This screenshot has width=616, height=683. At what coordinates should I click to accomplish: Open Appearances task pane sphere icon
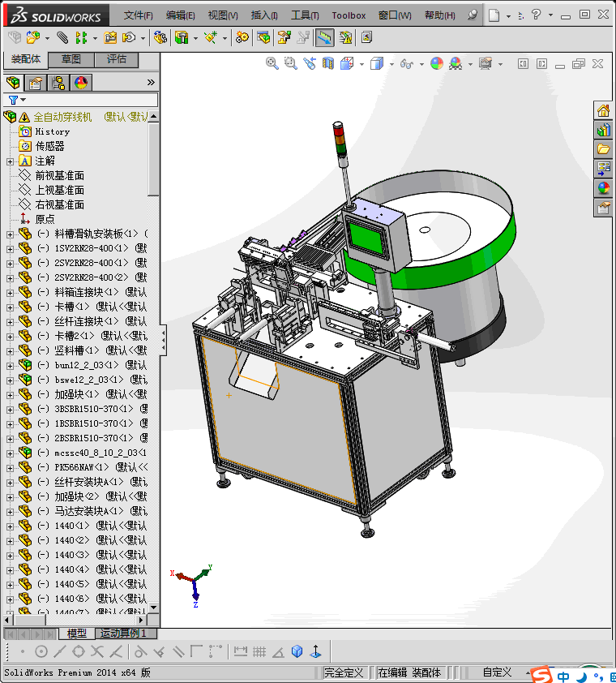(603, 188)
